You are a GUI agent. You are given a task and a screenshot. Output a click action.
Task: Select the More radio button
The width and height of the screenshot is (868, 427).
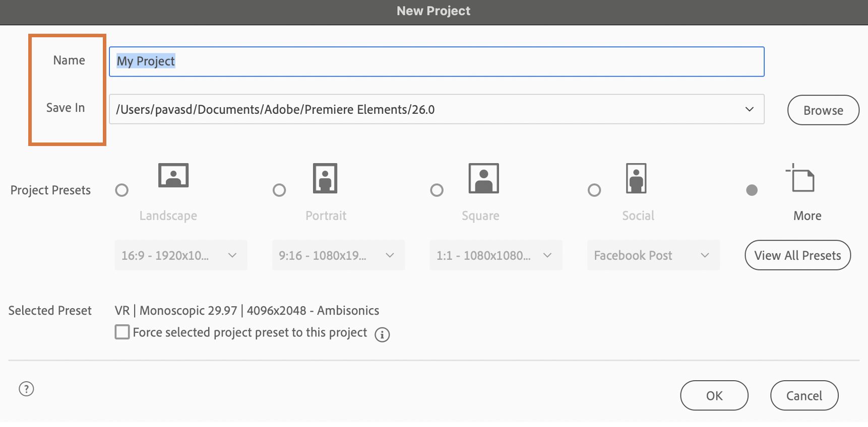click(752, 190)
